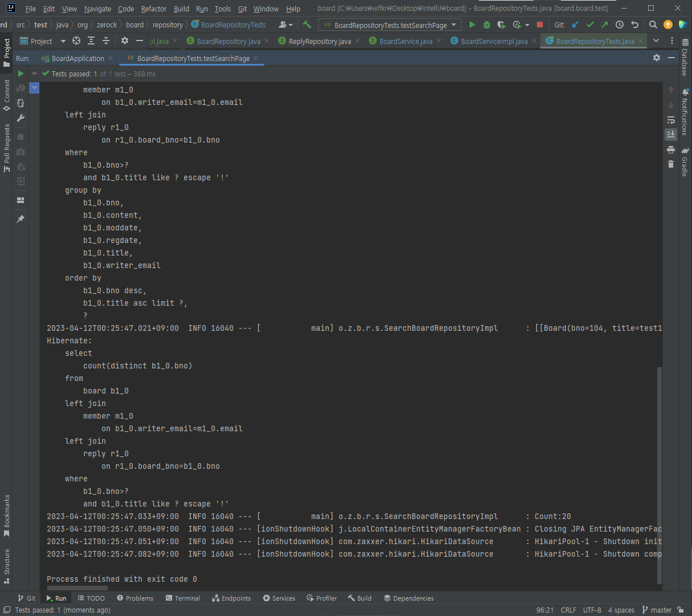Open the Dependencies tool window

pos(409,598)
